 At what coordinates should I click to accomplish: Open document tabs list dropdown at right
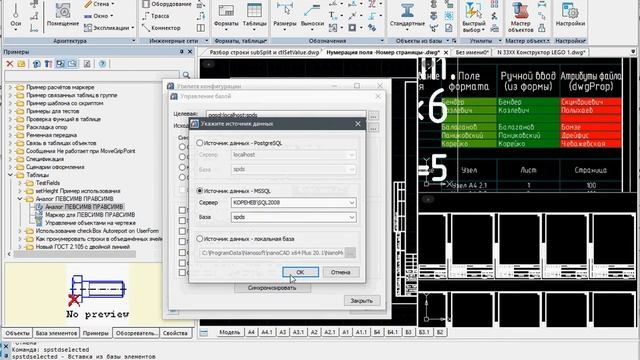point(633,52)
